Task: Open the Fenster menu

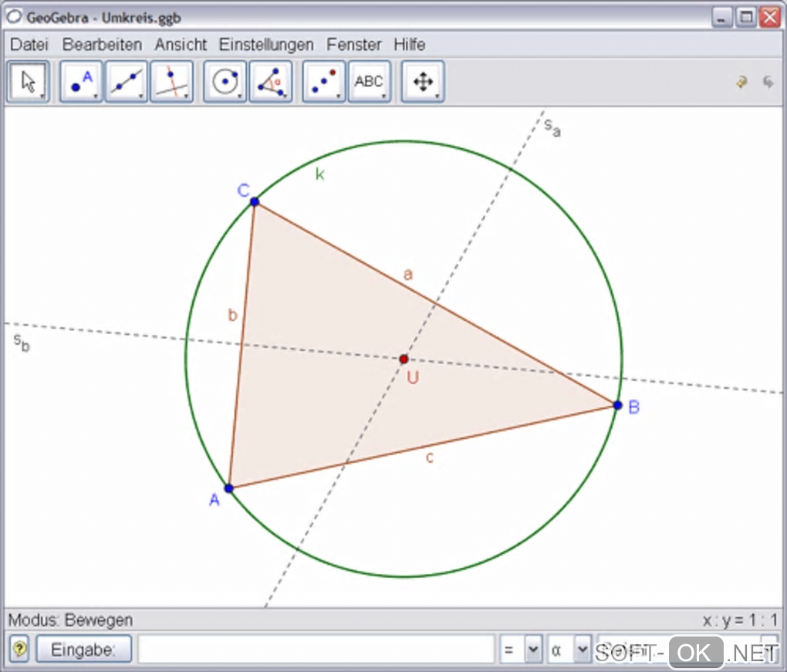Action: [x=354, y=45]
